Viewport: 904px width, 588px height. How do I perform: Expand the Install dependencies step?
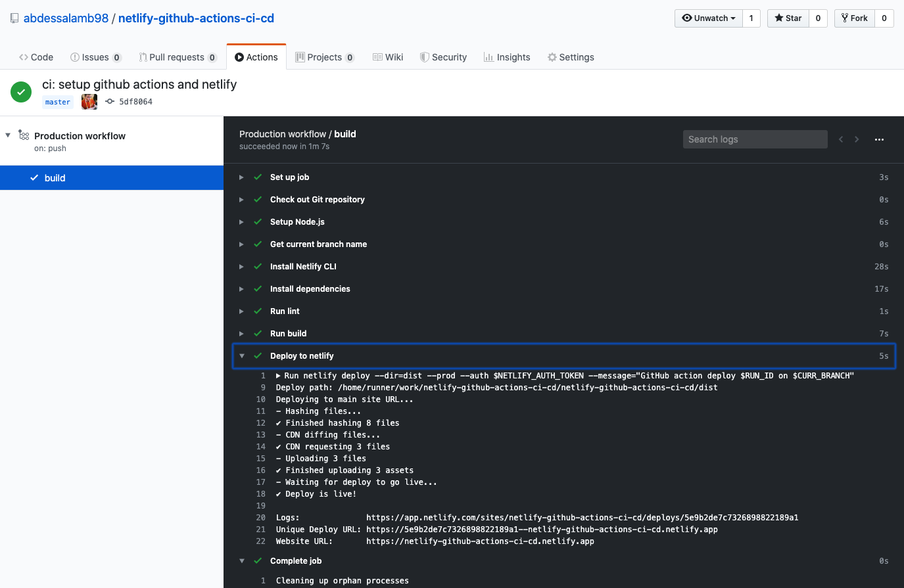241,289
